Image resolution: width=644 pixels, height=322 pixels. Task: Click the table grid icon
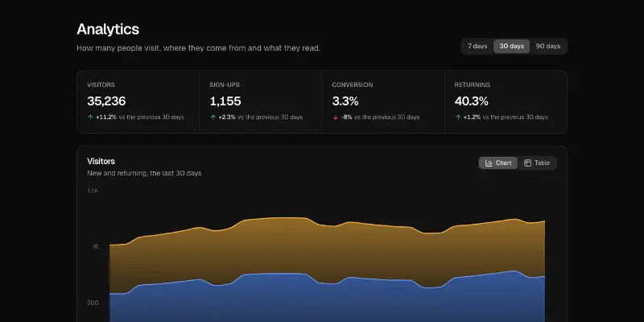528,163
